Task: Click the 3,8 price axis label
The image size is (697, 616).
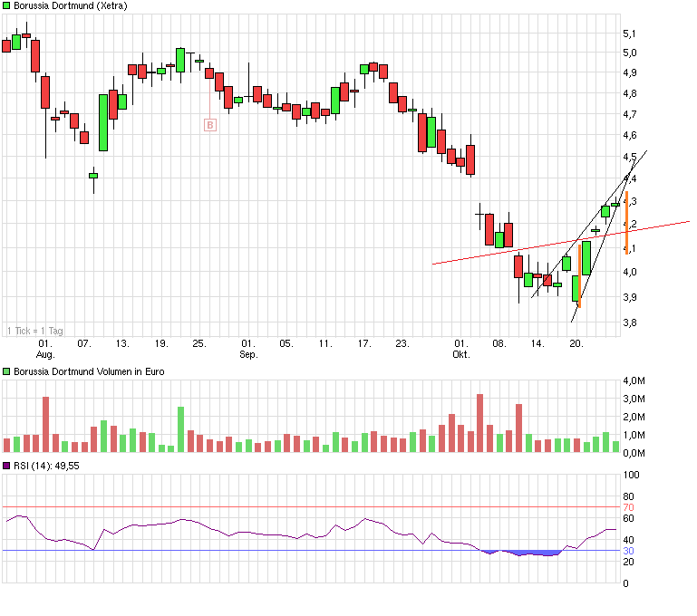Action: coord(629,322)
